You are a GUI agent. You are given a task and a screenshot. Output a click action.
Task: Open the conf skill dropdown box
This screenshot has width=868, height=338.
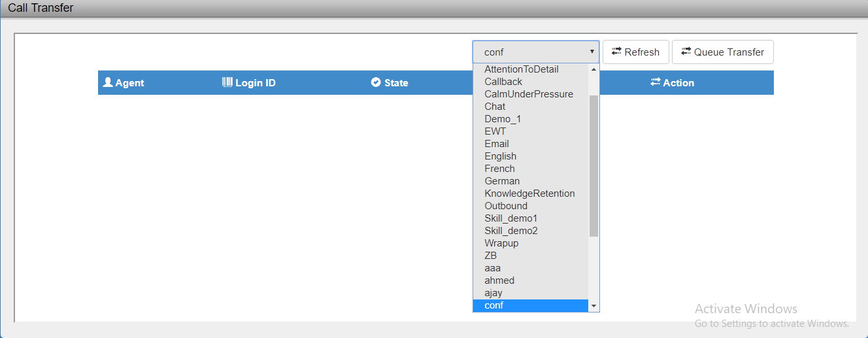pyautogui.click(x=535, y=52)
